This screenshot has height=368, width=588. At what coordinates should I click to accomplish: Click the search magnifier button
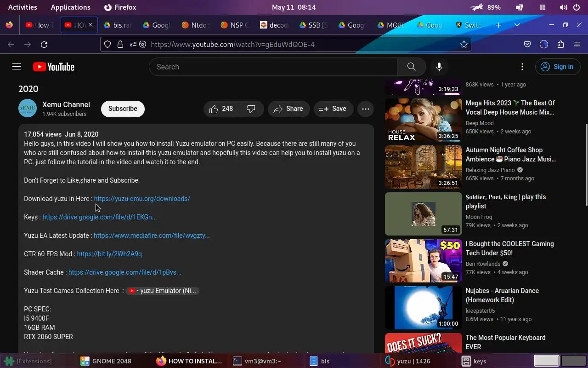pyautogui.click(x=411, y=67)
